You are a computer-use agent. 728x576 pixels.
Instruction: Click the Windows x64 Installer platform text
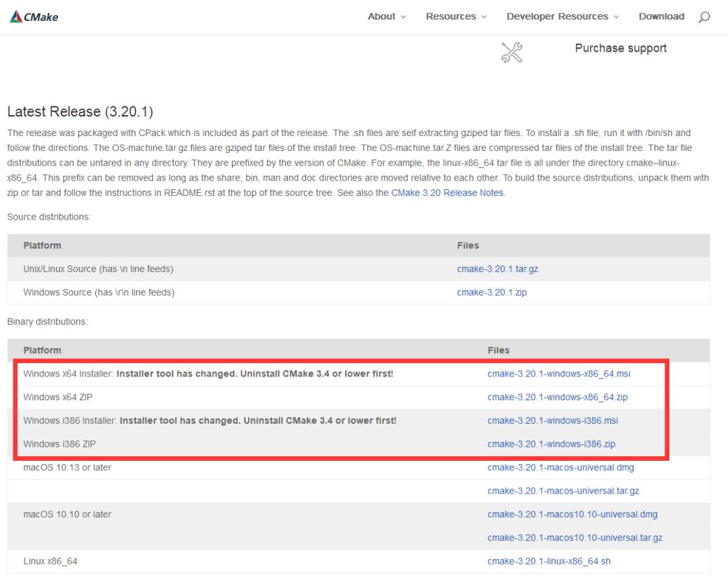[x=208, y=374]
